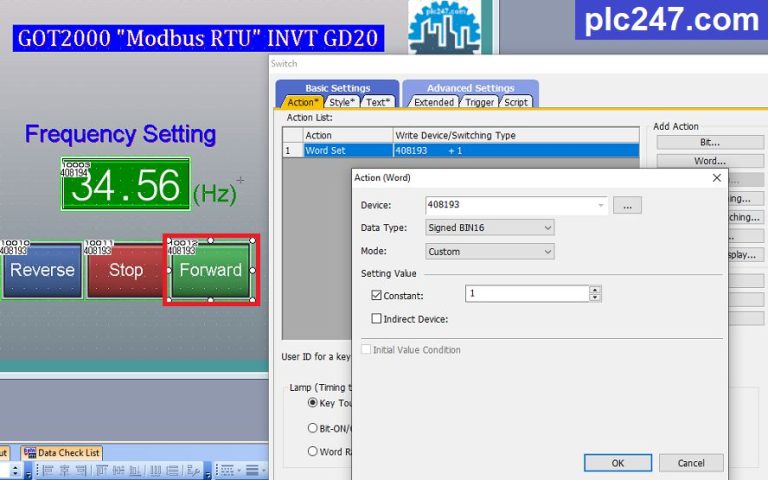This screenshot has height=480, width=768.
Task: Switch to the Text tab
Action: click(378, 102)
